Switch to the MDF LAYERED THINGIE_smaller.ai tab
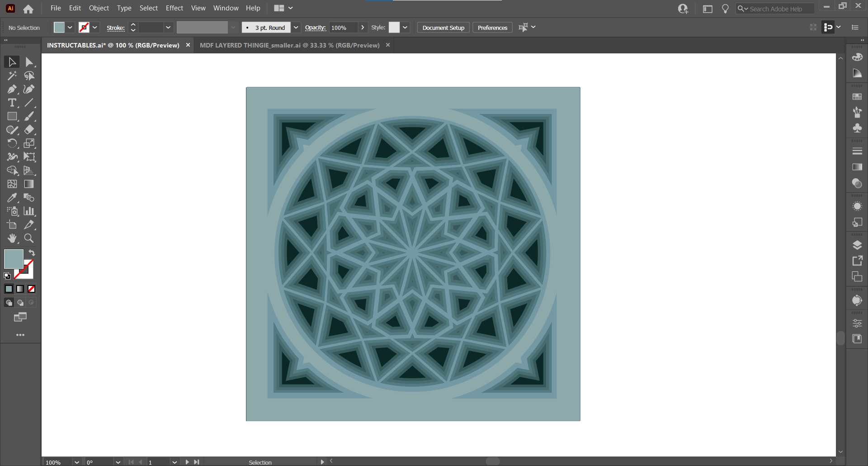Image resolution: width=868 pixels, height=466 pixels. pyautogui.click(x=289, y=45)
